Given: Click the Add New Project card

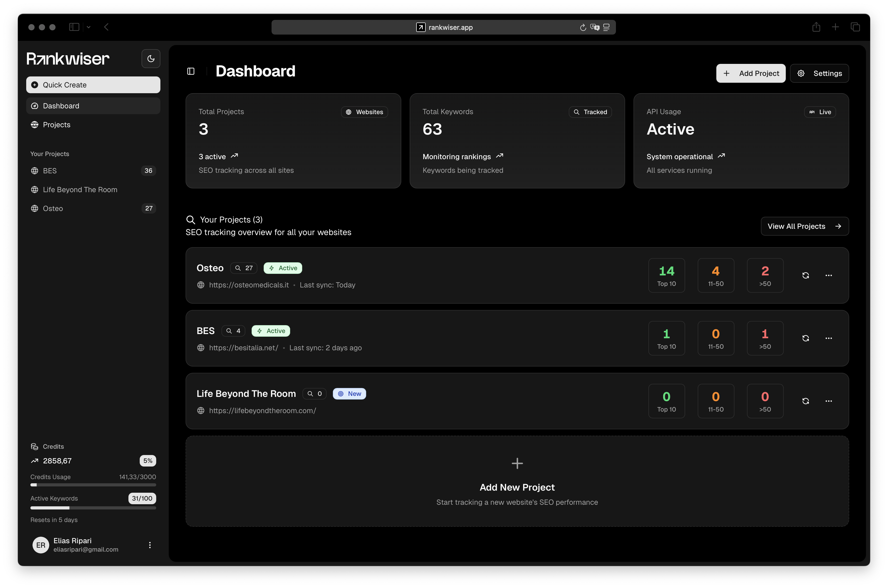Looking at the screenshot, I should click(x=517, y=481).
